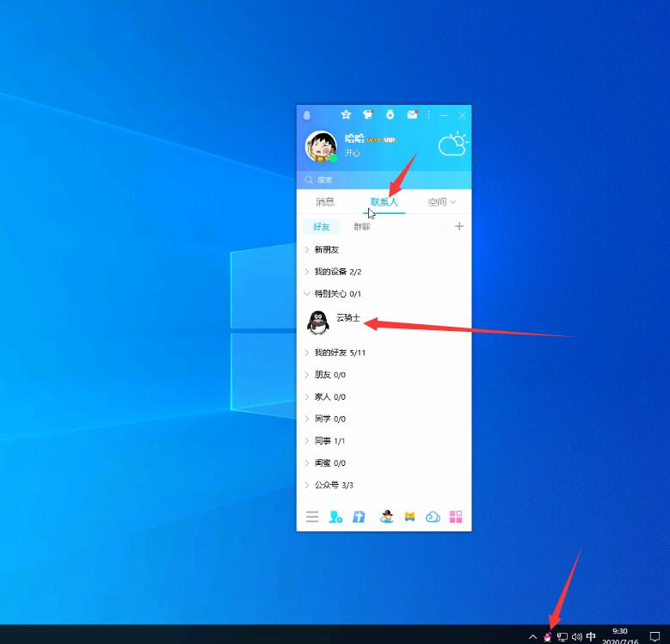The width and height of the screenshot is (670, 644).
Task: Open the orange pet icon in bottom bar
Action: click(409, 516)
